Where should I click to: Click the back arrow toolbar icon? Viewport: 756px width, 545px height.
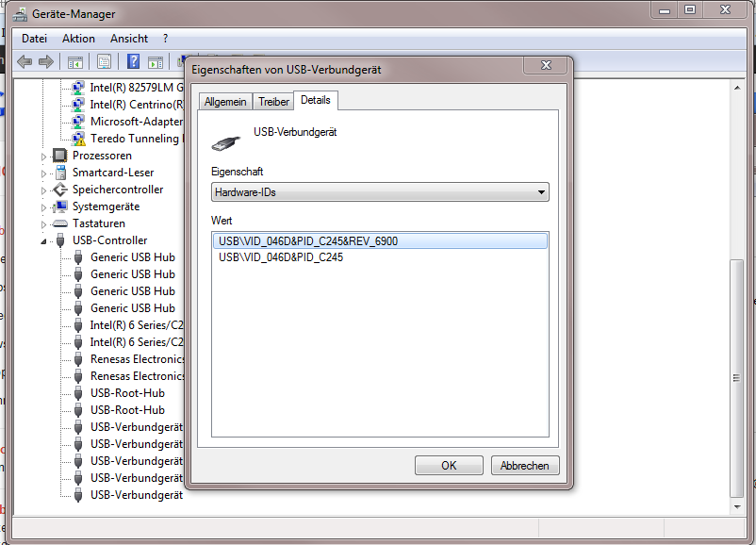25,62
